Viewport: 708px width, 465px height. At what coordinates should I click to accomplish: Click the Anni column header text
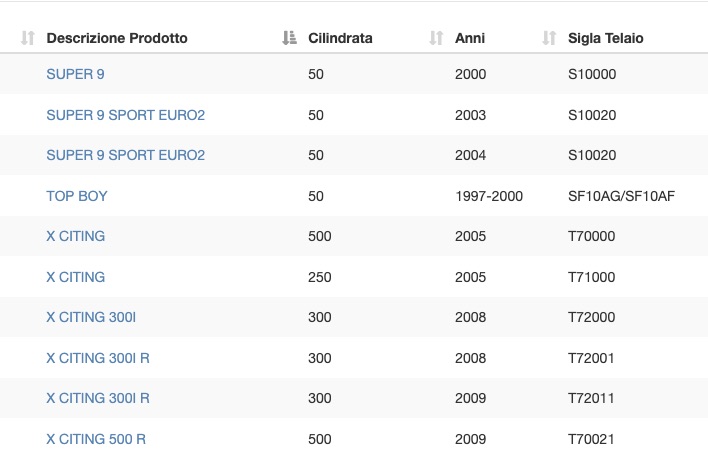(x=470, y=38)
